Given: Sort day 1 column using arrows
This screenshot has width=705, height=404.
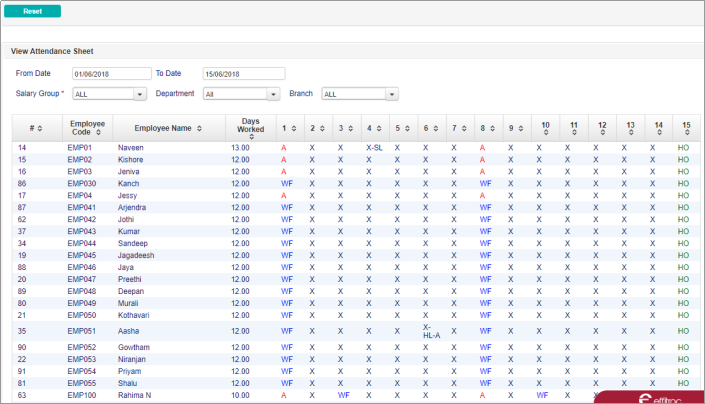Looking at the screenshot, I should (294, 129).
